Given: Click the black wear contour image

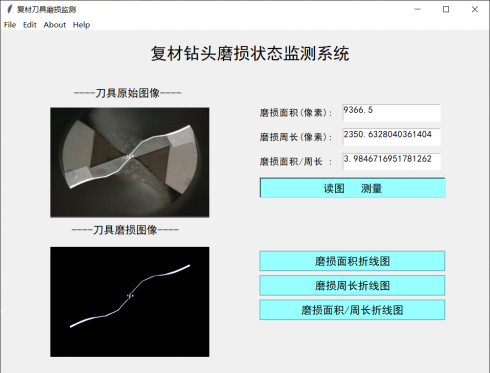Looking at the screenshot, I should 130,302.
